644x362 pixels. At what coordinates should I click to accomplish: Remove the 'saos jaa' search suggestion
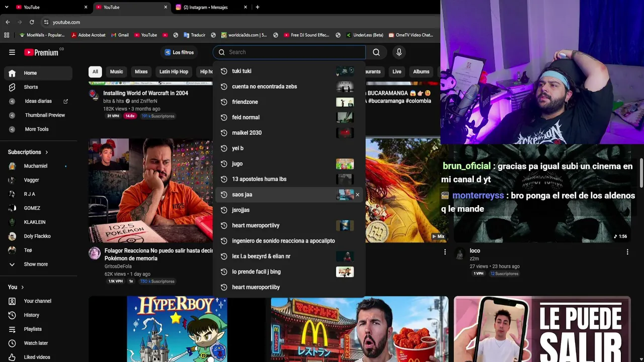click(x=357, y=195)
